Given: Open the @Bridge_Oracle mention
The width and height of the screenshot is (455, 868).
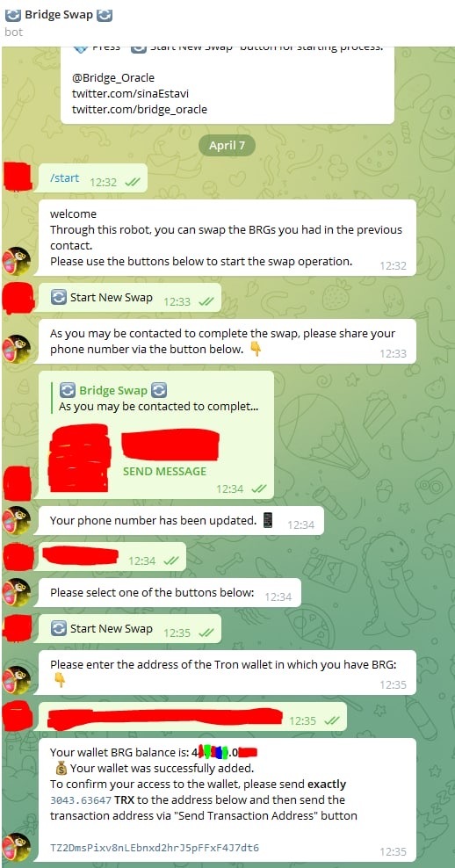Looking at the screenshot, I should tap(113, 78).
